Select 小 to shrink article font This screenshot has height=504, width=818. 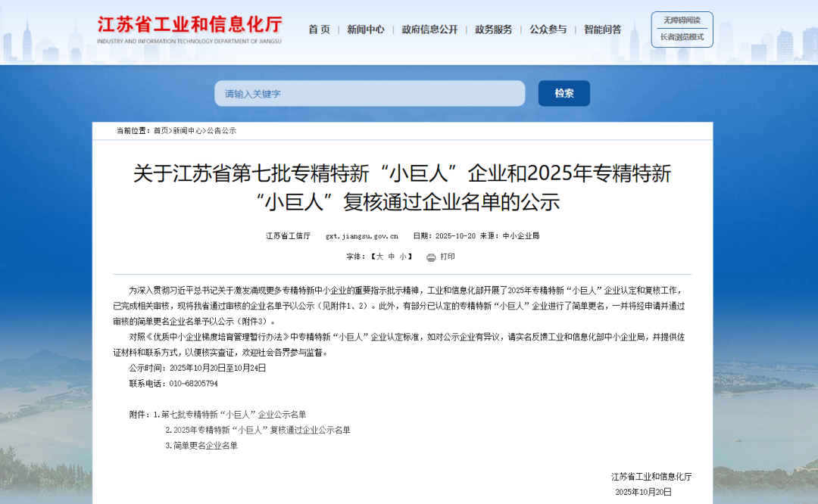[x=401, y=257]
